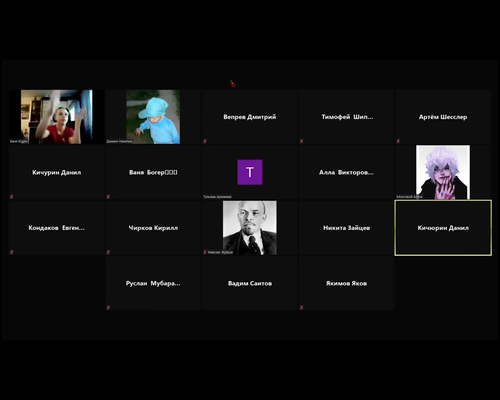Click the Максим name label on Lenin tile
500x400 pixels.
(220, 252)
